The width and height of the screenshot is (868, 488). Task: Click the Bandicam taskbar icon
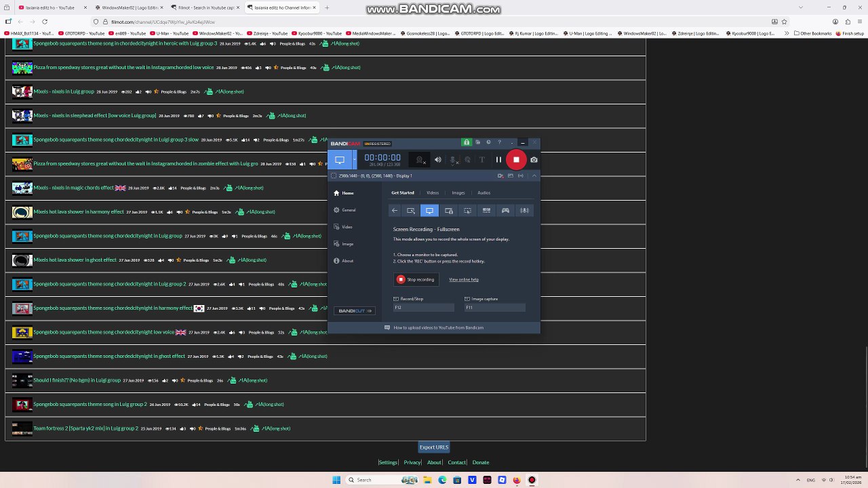coord(532,480)
